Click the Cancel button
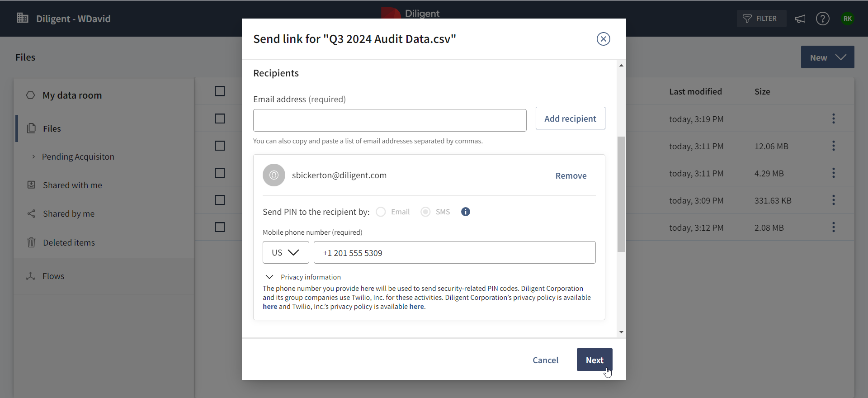This screenshot has width=868, height=398. (x=545, y=360)
